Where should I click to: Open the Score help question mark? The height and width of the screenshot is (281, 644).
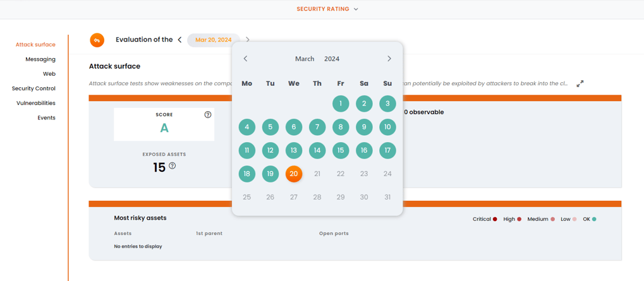tap(208, 115)
